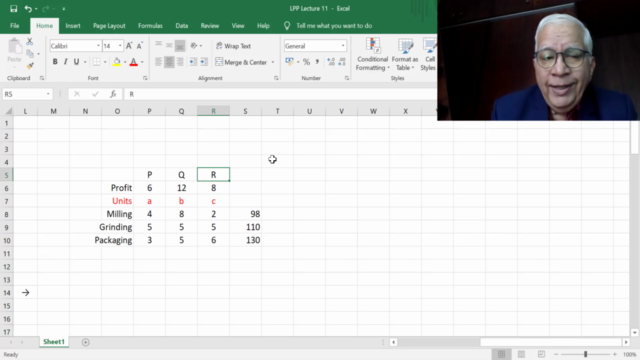Switch to the Formulas tab
The image size is (640, 360).
[x=150, y=26]
